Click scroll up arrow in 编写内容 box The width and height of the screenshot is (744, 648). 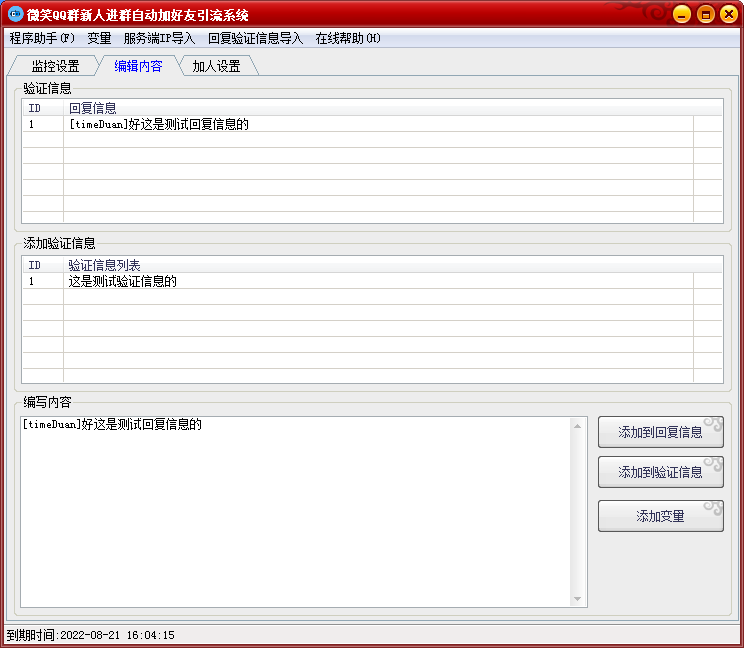pyautogui.click(x=577, y=426)
